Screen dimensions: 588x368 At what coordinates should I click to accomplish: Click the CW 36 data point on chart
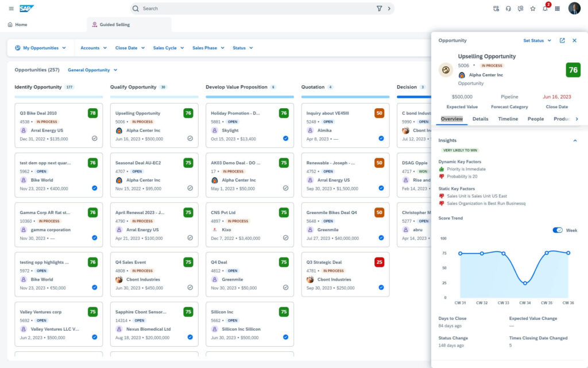point(568,253)
